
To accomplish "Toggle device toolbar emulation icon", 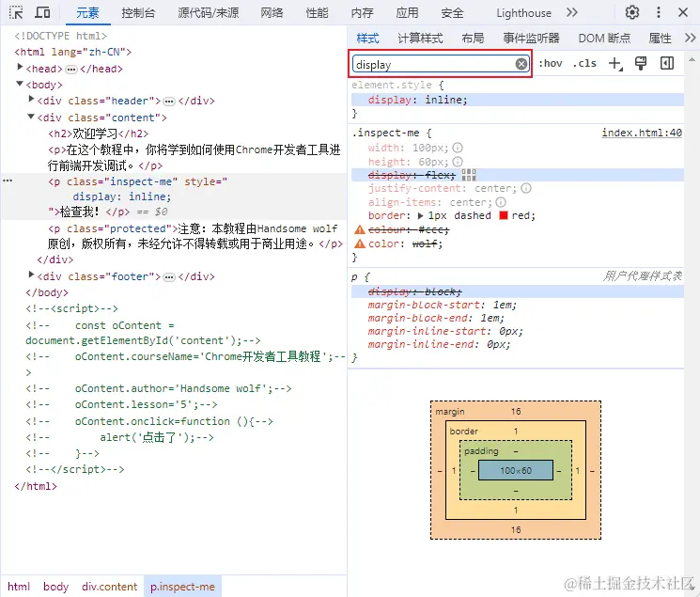I will [42, 12].
